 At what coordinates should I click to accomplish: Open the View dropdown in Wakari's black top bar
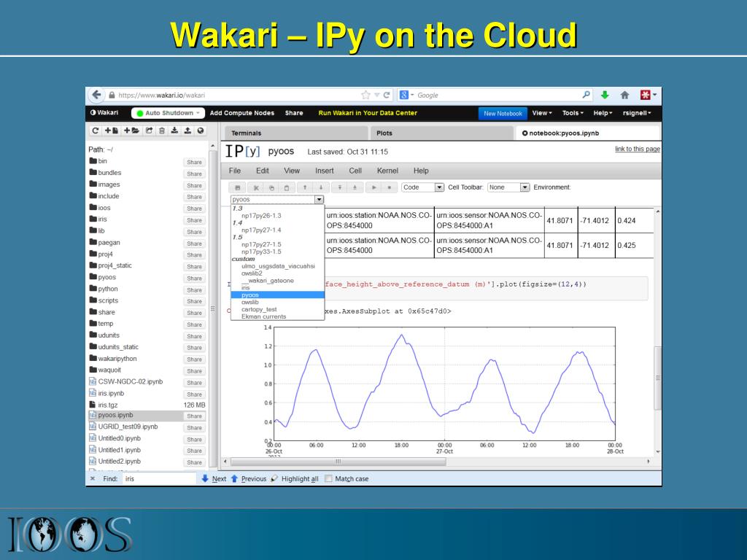[x=542, y=113]
